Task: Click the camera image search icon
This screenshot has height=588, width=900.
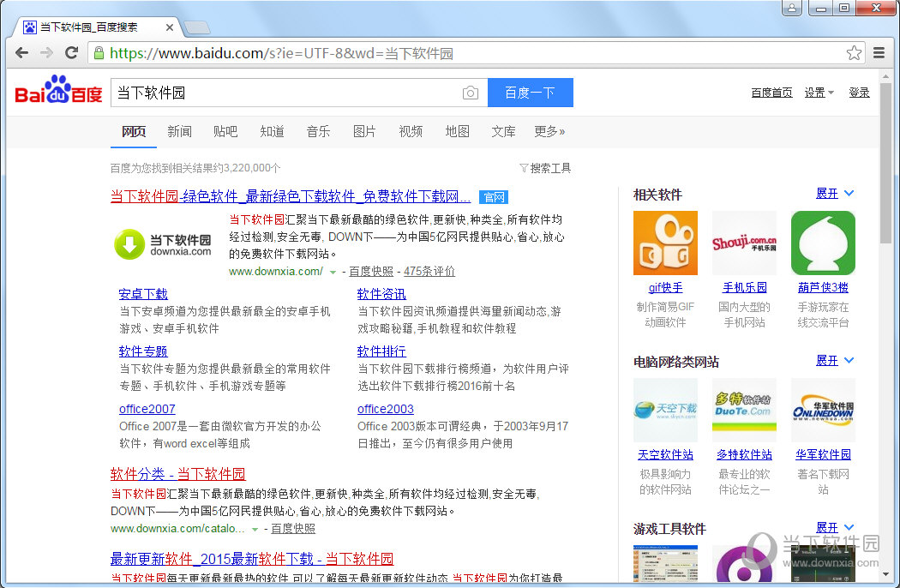Action: coord(470,93)
